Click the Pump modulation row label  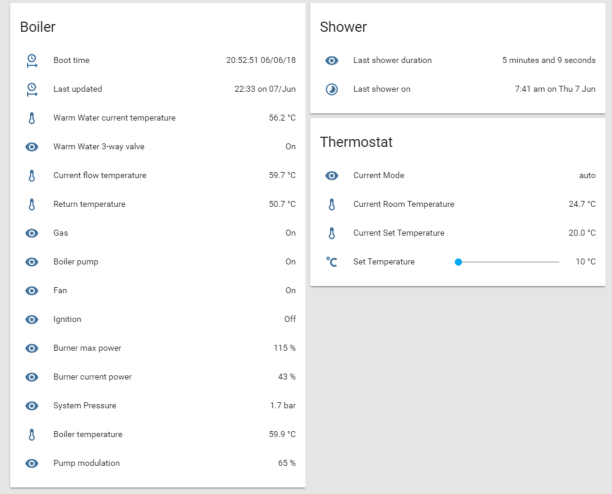(x=86, y=463)
